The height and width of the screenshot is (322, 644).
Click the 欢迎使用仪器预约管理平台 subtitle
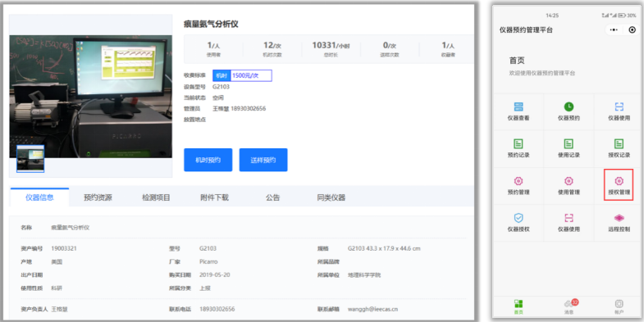tap(542, 74)
